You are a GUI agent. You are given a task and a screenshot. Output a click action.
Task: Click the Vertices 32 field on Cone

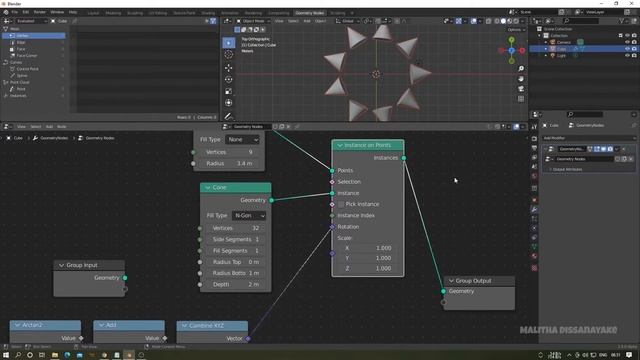point(236,228)
